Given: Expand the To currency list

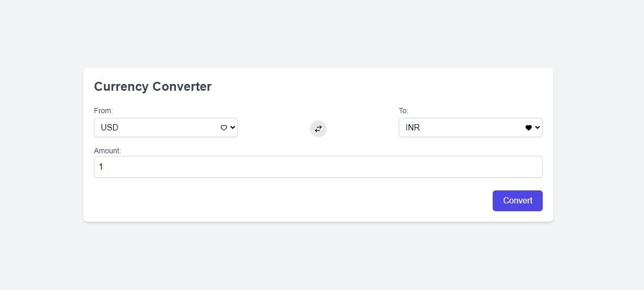Looking at the screenshot, I should coord(471,128).
